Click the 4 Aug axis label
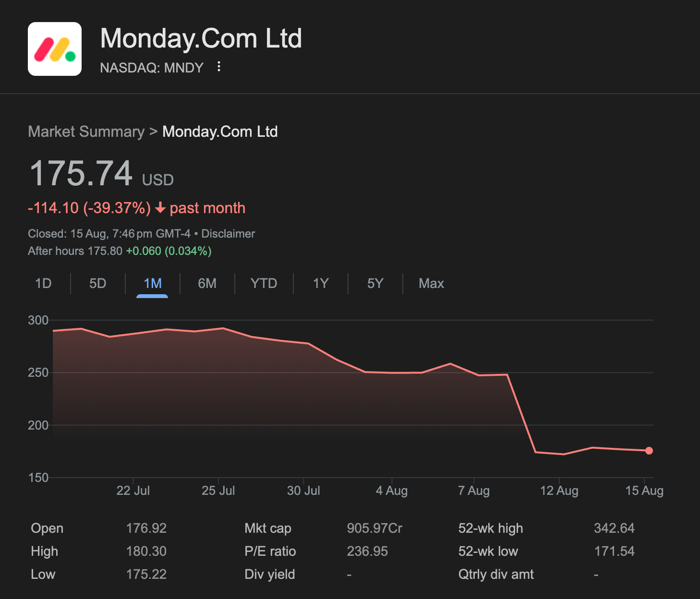The image size is (700, 599). pos(392,491)
